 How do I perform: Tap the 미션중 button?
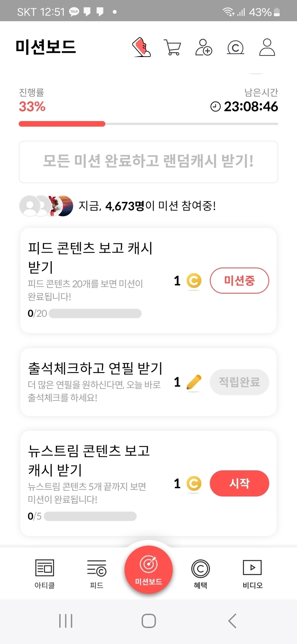239,280
